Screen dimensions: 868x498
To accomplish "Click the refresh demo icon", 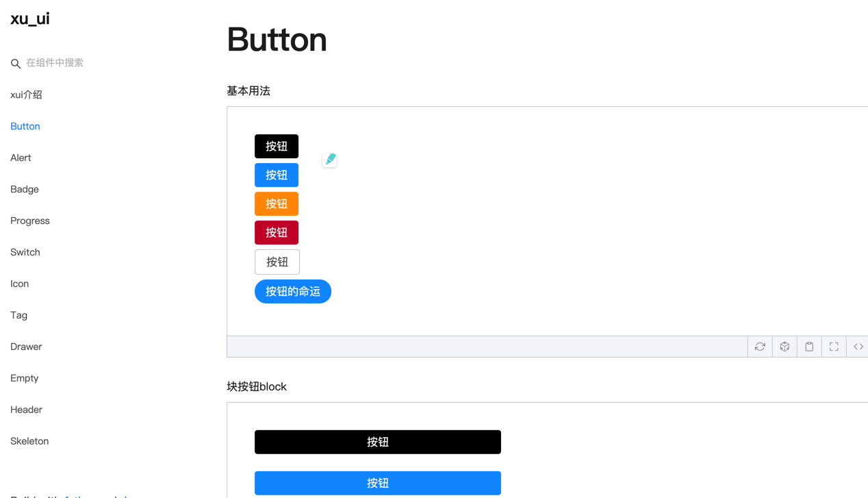I will 760,347.
